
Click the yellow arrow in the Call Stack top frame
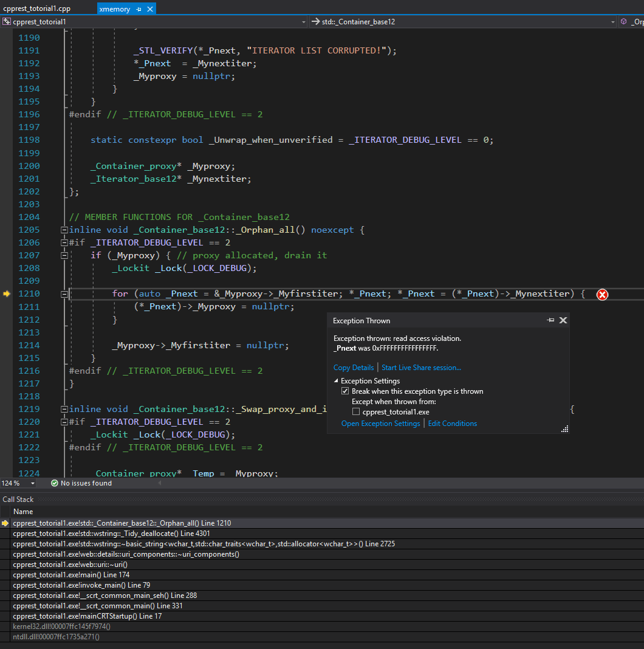(x=5, y=523)
